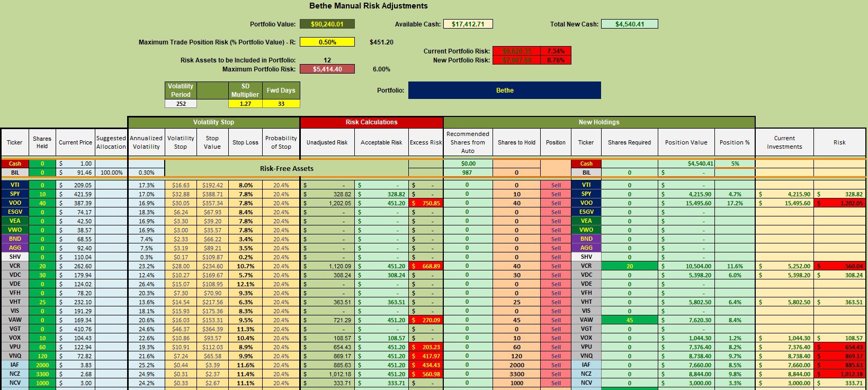The image size is (868, 390).
Task: Click the Sell cell in VOO row
Action: pyautogui.click(x=556, y=203)
